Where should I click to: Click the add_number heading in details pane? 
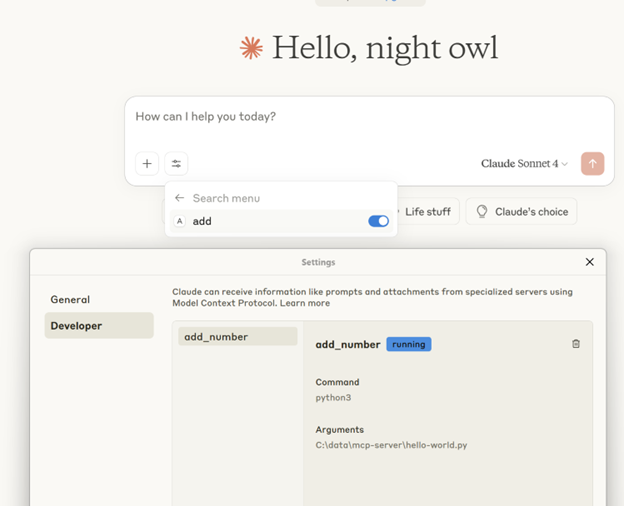click(348, 344)
